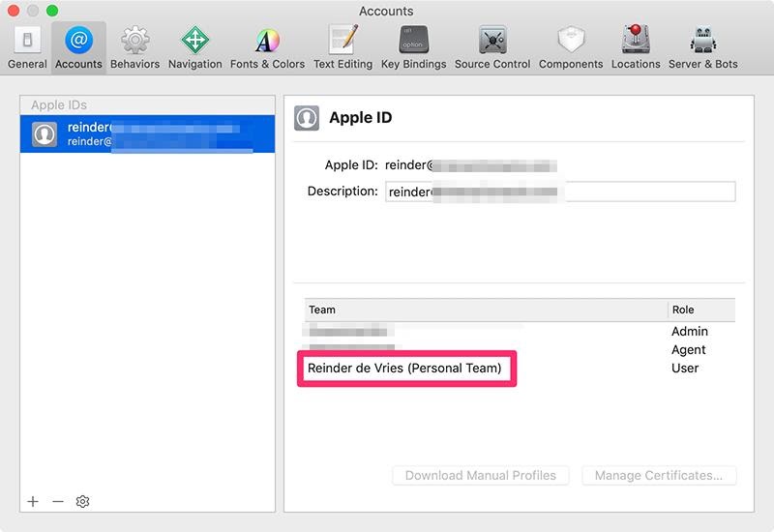774x532 pixels.
Task: Go to Locations preferences
Action: click(636, 47)
